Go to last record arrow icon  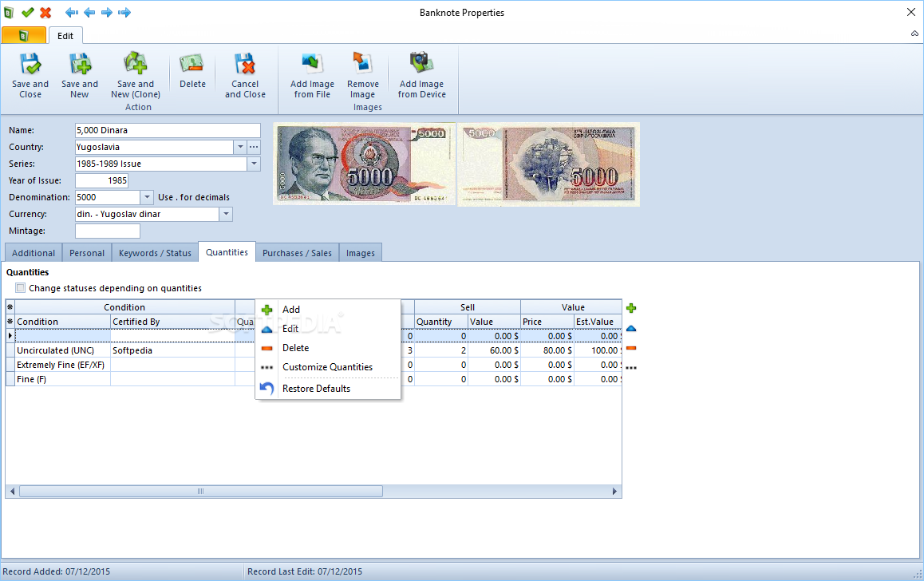[x=124, y=13]
